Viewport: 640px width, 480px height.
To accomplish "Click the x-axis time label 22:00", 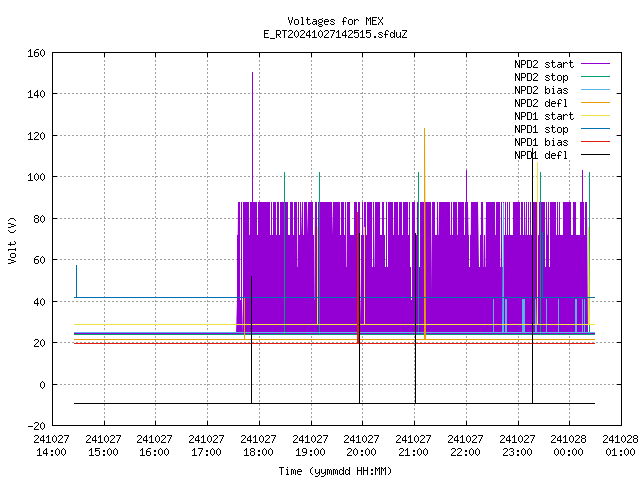I will pyautogui.click(x=465, y=452).
